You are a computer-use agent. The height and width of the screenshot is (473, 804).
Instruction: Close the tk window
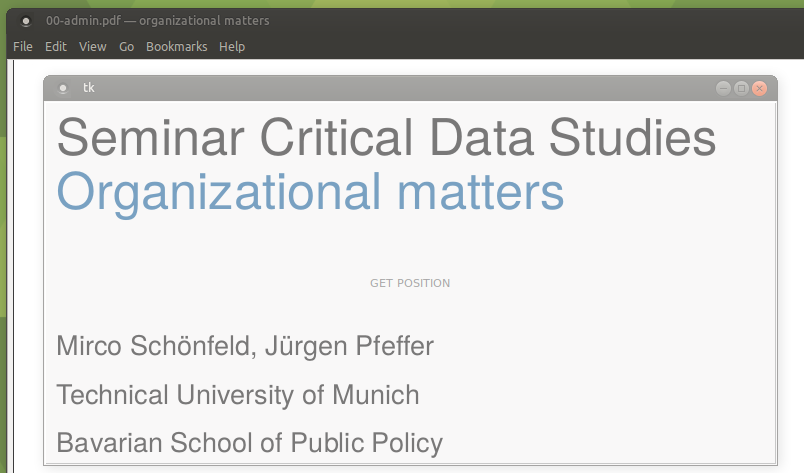pos(759,88)
